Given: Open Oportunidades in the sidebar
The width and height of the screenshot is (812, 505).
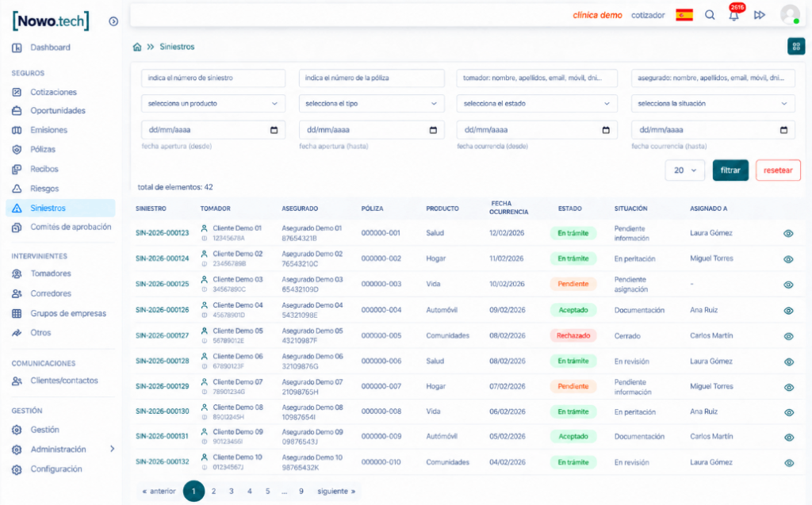Looking at the screenshot, I should [x=57, y=111].
